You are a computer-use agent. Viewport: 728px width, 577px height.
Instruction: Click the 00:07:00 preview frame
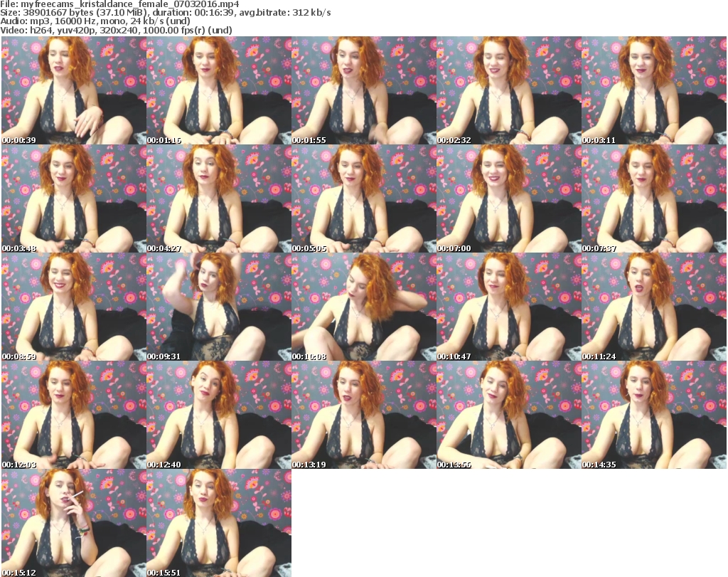(508, 198)
